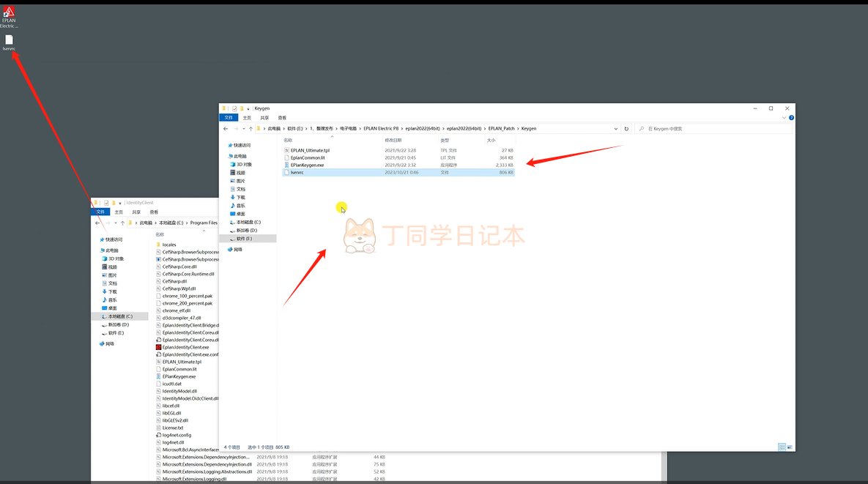The image size is (868, 484).
Task: Select Microsoft.Extensions.Logging.Abstractions.dll in the list
Action: [x=207, y=472]
